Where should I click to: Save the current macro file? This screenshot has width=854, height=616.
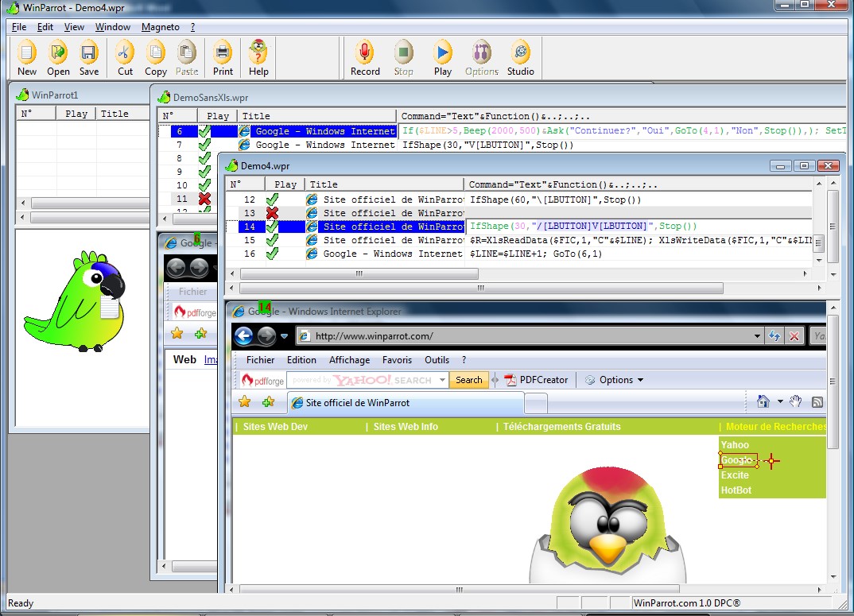89,59
